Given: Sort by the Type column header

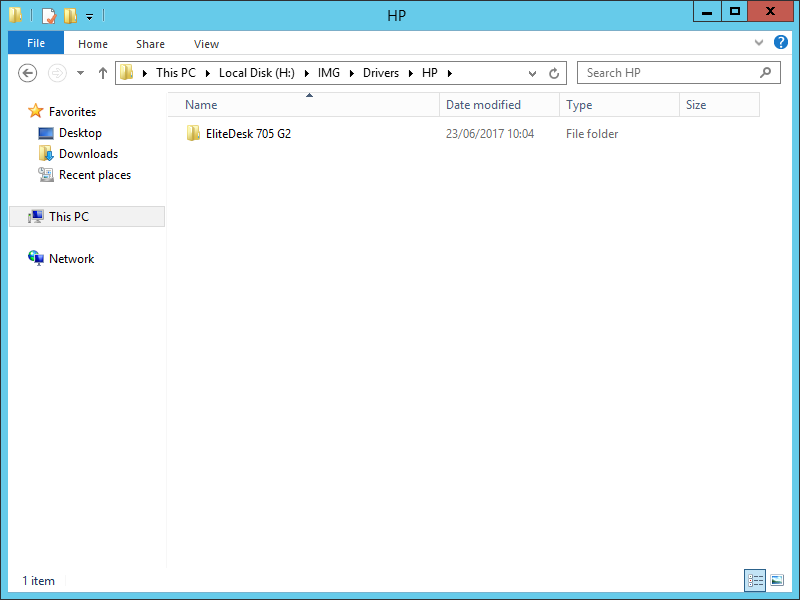Looking at the screenshot, I should coord(619,105).
